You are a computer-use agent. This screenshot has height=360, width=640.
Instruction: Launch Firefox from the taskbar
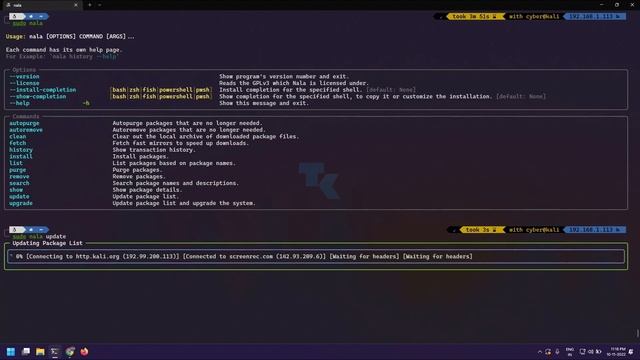(84, 351)
